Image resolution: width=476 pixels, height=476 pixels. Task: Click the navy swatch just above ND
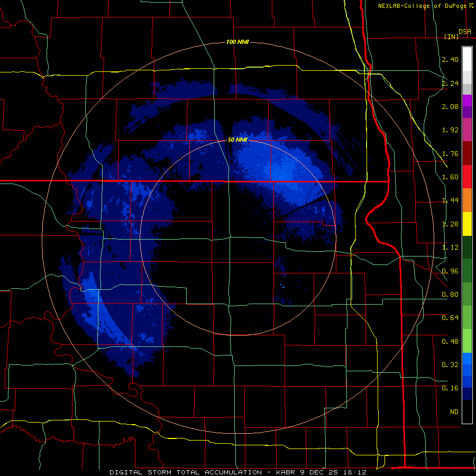click(x=467, y=393)
